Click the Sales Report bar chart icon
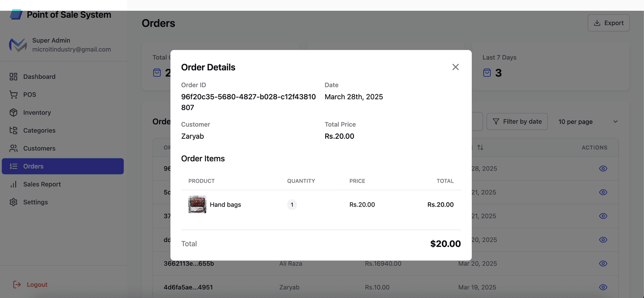 14,184
